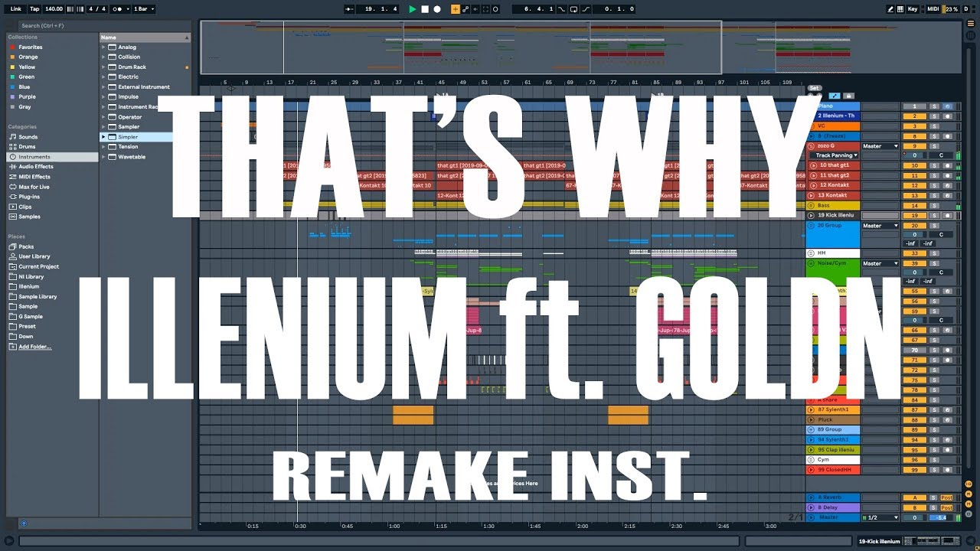Image resolution: width=980 pixels, height=551 pixels.
Task: Expand the Wavetable entry
Action: (103, 156)
